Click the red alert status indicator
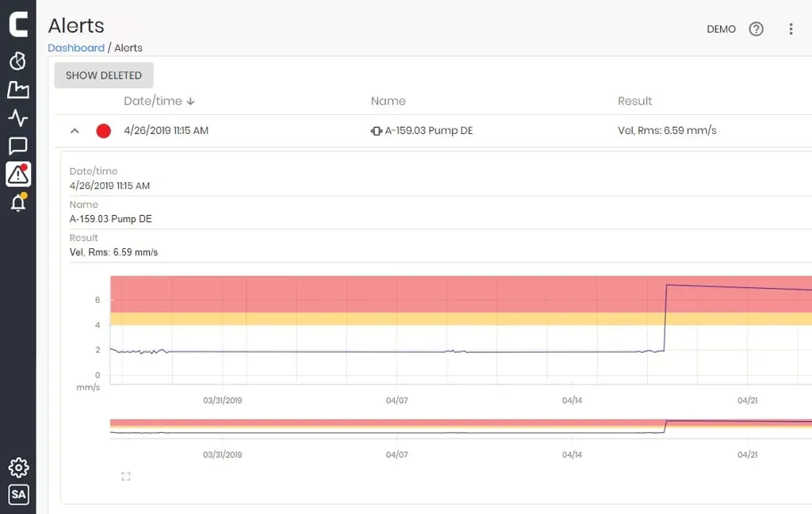The height and width of the screenshot is (514, 812). [103, 131]
